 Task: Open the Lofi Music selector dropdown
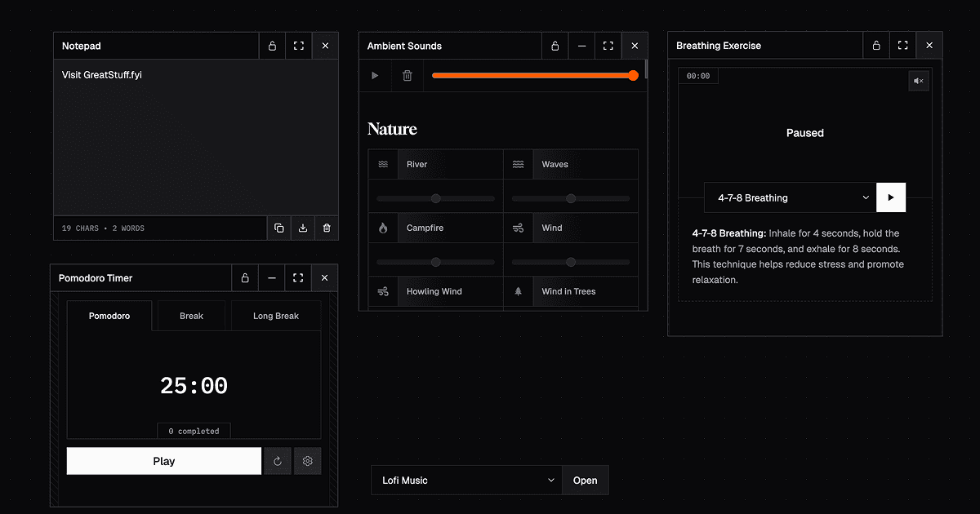[x=466, y=481]
